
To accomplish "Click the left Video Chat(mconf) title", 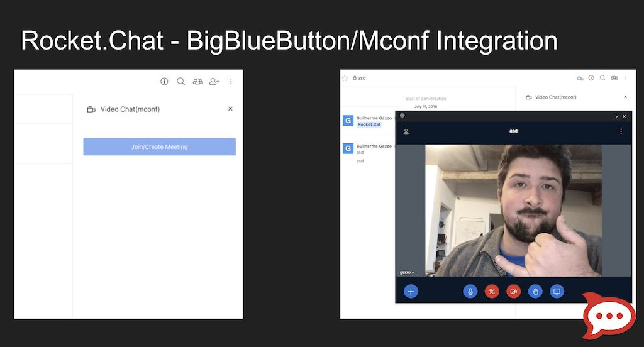I will pos(130,109).
